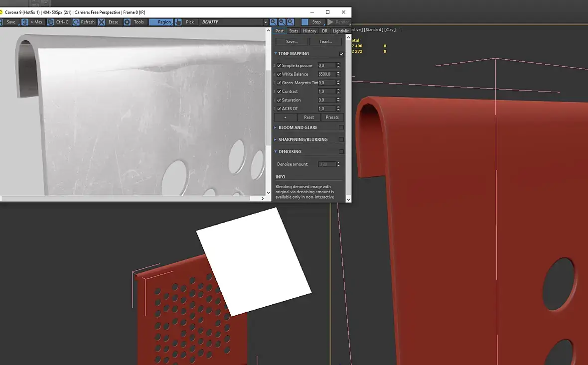Click the Erase icon in toolbar

[x=102, y=22]
